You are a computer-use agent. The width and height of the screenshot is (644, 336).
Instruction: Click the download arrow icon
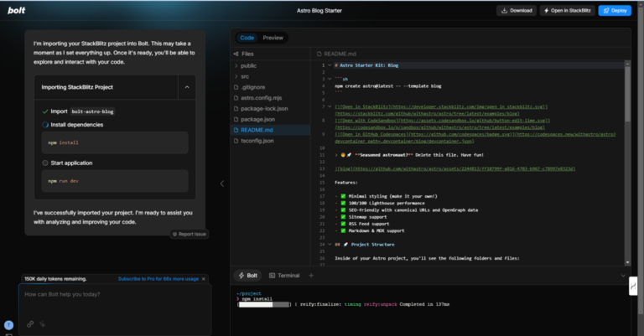(504, 11)
